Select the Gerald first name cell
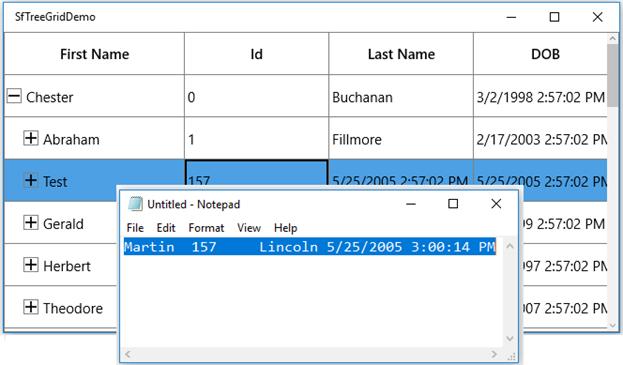The height and width of the screenshot is (365, 623). click(61, 223)
